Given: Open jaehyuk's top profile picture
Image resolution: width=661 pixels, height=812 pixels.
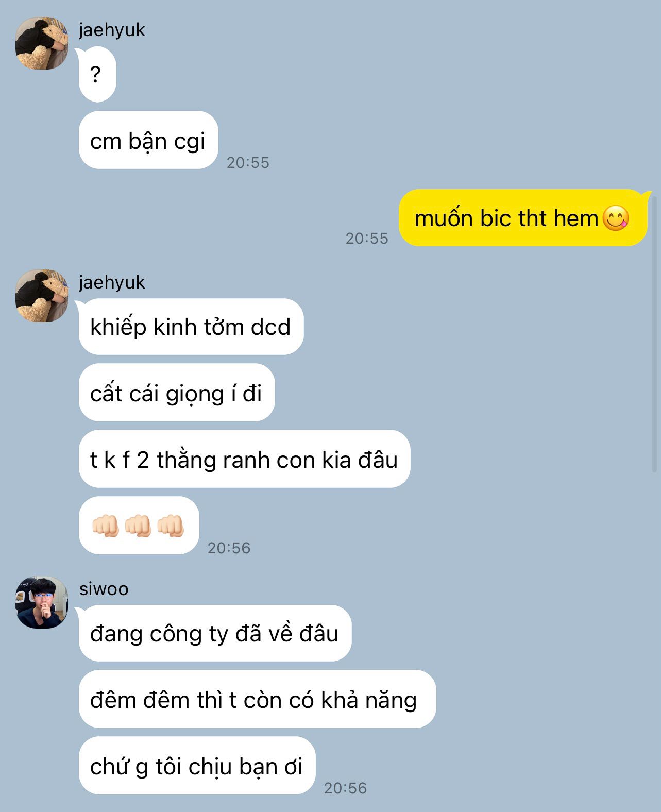Looking at the screenshot, I should pyautogui.click(x=42, y=43).
